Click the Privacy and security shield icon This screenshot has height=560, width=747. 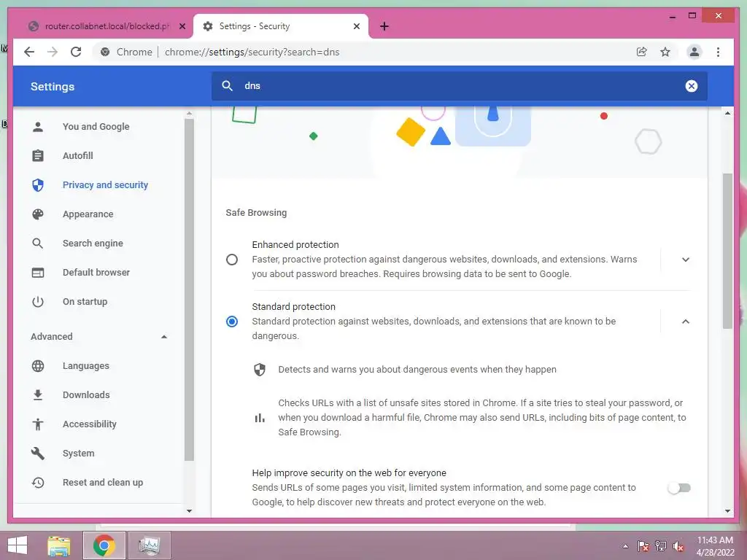pyautogui.click(x=38, y=184)
